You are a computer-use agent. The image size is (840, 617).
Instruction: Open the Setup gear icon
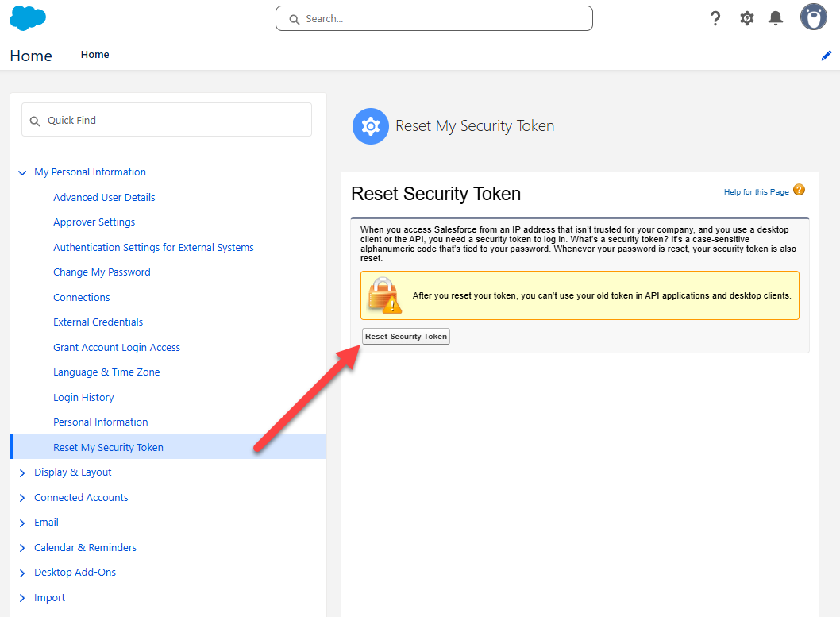[746, 18]
